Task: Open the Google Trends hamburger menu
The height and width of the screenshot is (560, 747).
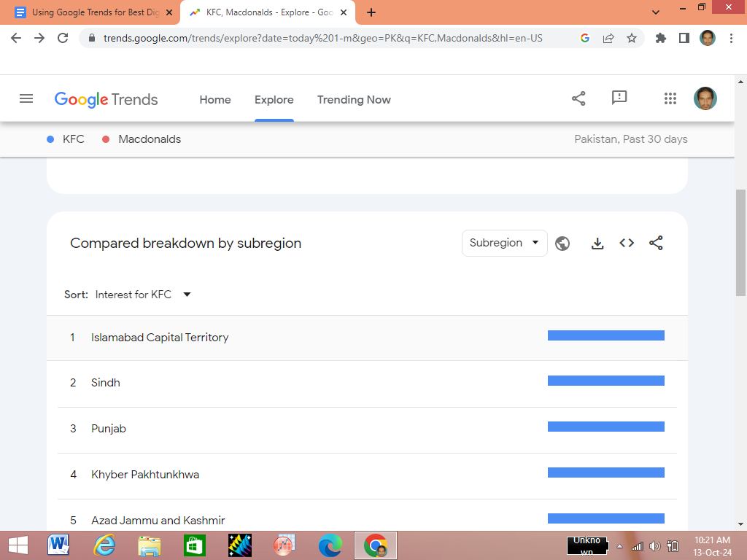Action: 26,99
